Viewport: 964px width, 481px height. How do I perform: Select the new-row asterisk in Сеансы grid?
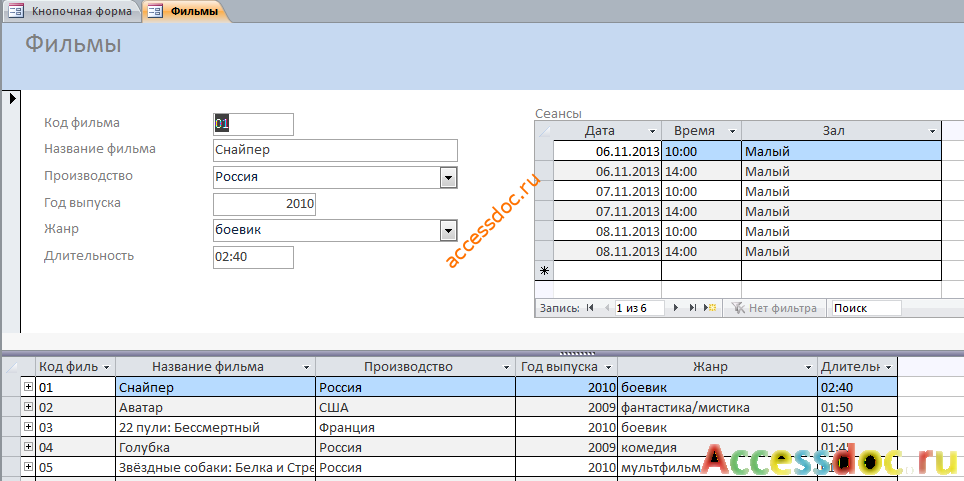coord(544,271)
